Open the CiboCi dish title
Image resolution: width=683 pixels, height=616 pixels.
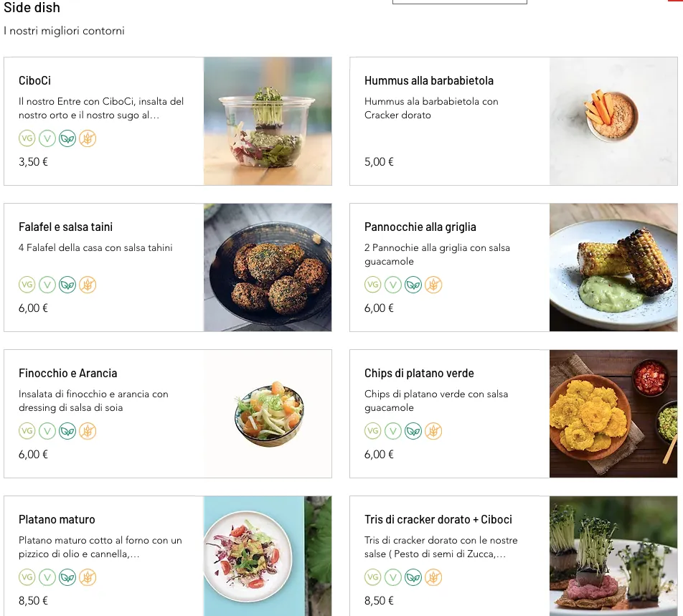tap(34, 81)
